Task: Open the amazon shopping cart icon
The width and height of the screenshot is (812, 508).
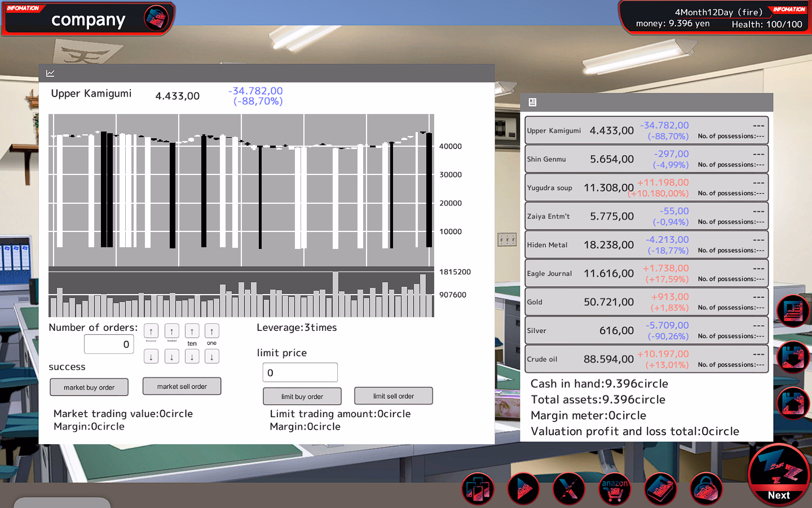Action: point(614,488)
